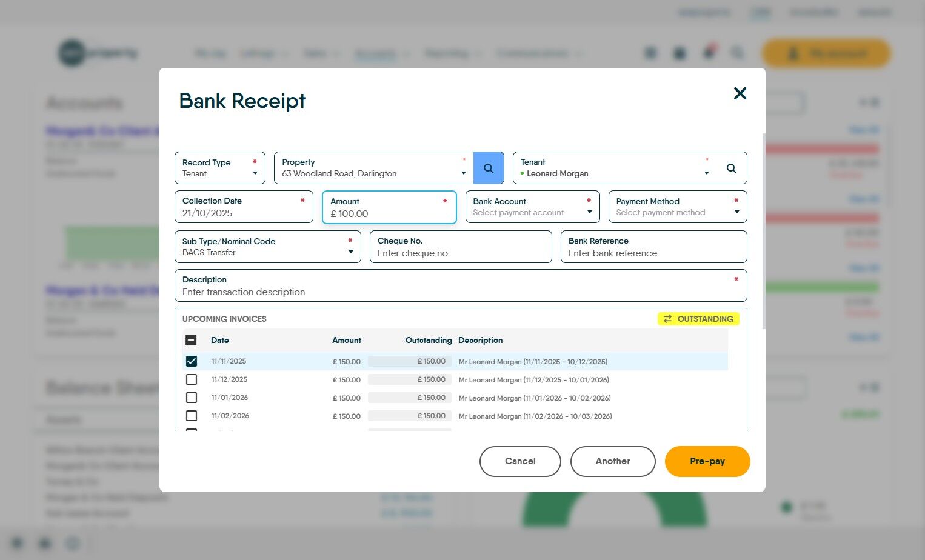
Task: Click the Tenant search magnifier icon
Action: click(732, 168)
